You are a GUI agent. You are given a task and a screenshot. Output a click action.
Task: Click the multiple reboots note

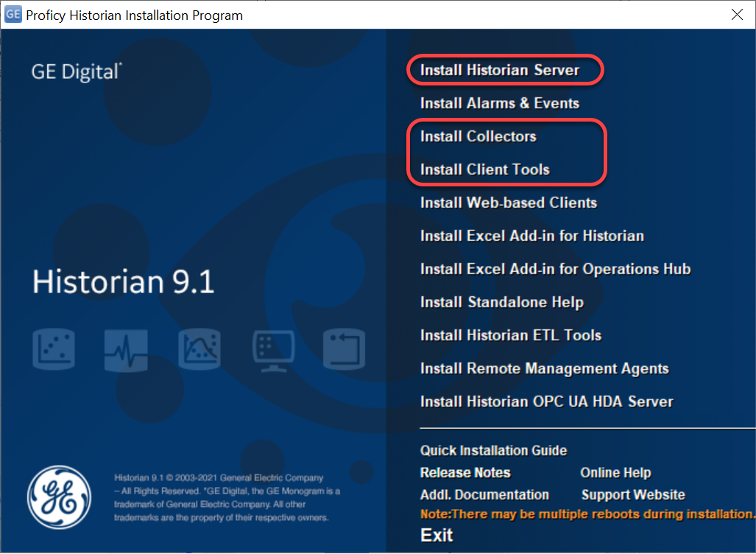pyautogui.click(x=587, y=514)
